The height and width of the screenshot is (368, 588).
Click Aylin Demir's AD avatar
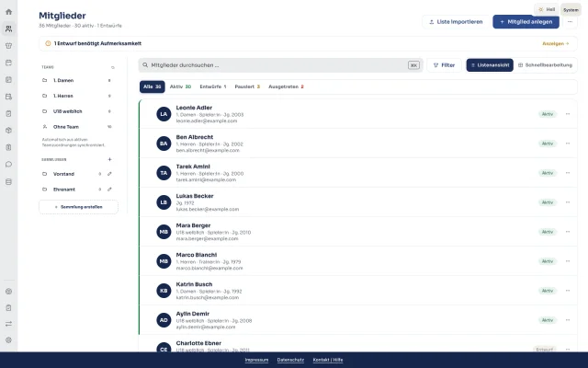click(x=164, y=320)
